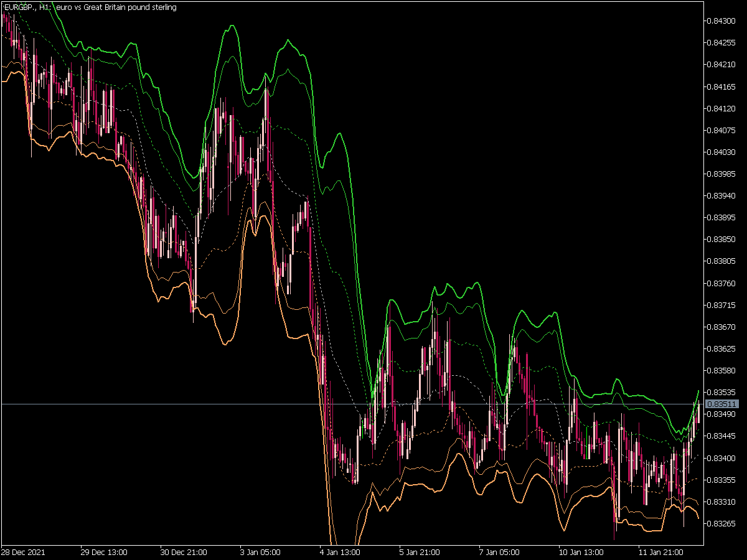Select price level 0.83760 on the scale

722,283
